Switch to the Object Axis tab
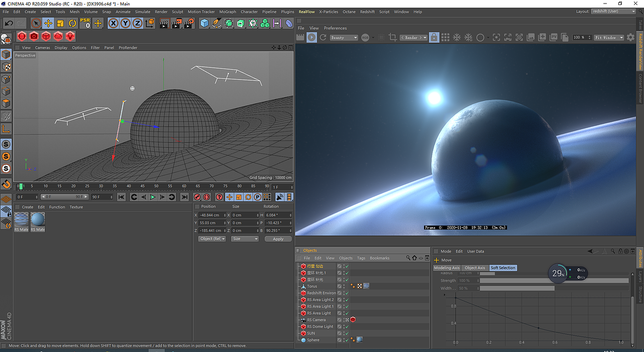Screen dimensions: 644x352 click(475, 268)
